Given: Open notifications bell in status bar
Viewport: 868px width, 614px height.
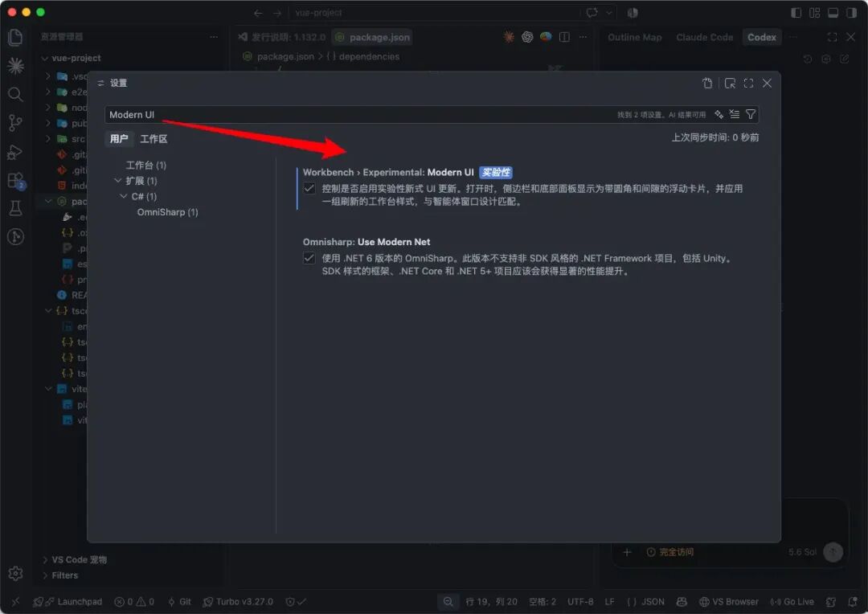Looking at the screenshot, I should [853, 601].
